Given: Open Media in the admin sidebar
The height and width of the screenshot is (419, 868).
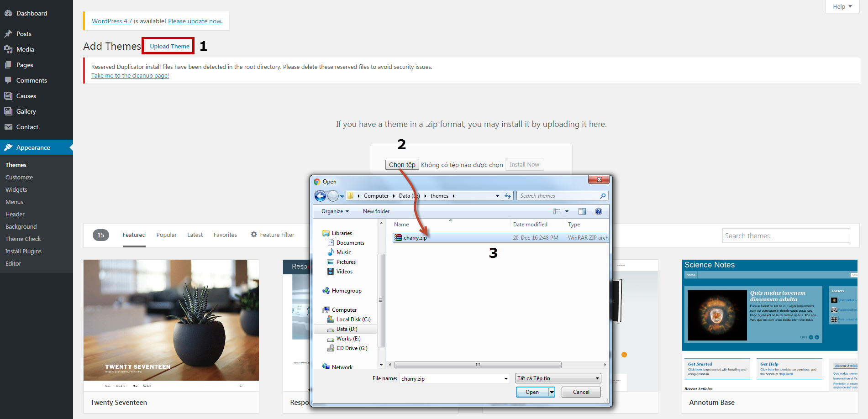Looking at the screenshot, I should (25, 49).
